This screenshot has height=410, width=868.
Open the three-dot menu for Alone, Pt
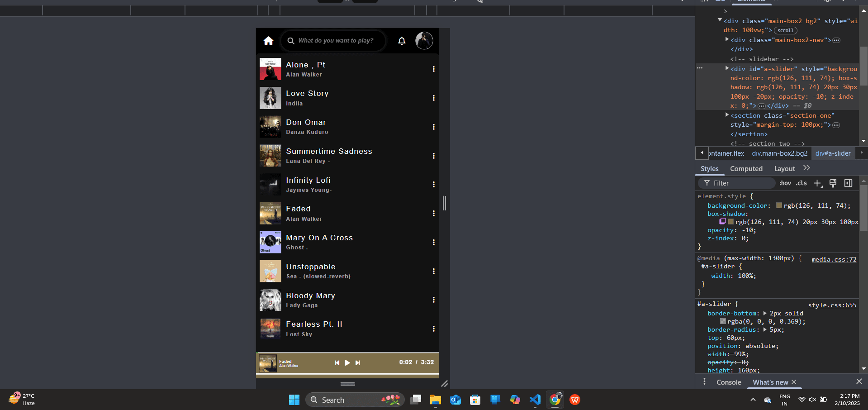click(434, 69)
